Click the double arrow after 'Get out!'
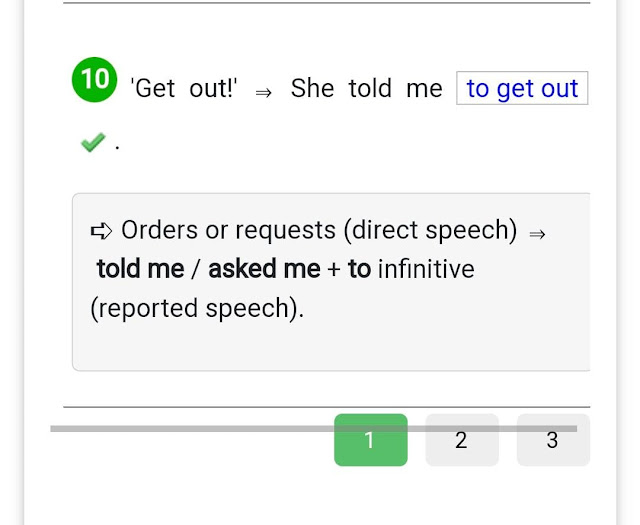 (x=264, y=91)
